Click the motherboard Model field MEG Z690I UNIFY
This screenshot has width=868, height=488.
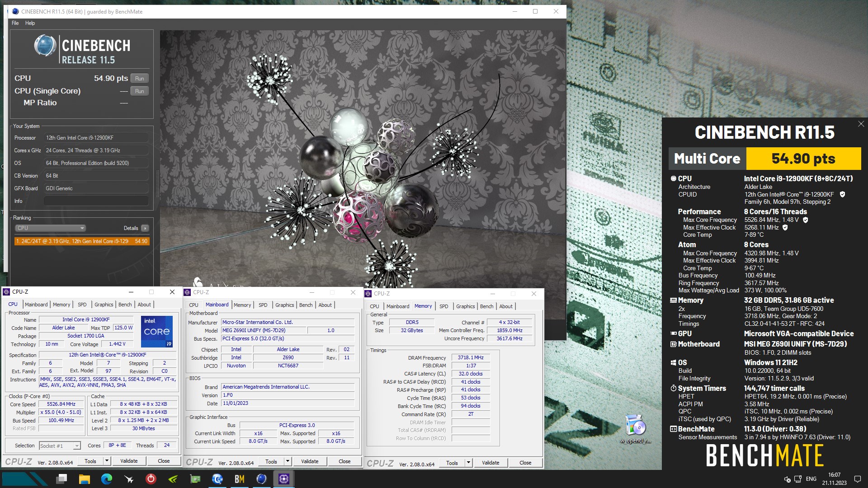(x=264, y=330)
